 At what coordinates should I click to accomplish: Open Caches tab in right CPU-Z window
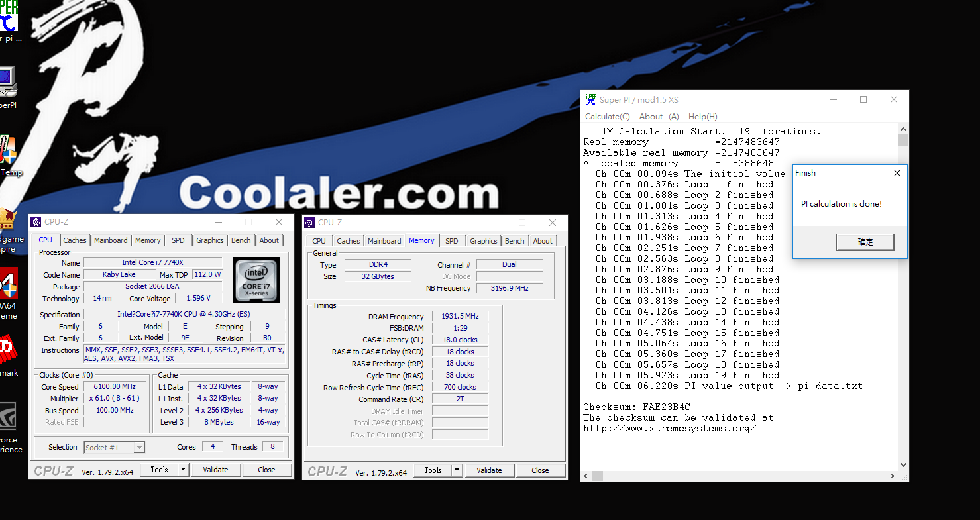tap(349, 241)
